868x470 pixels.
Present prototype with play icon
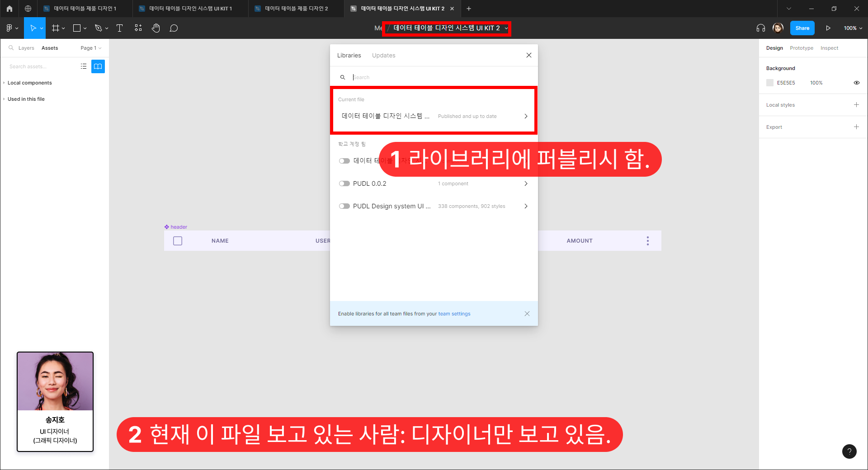(x=828, y=28)
